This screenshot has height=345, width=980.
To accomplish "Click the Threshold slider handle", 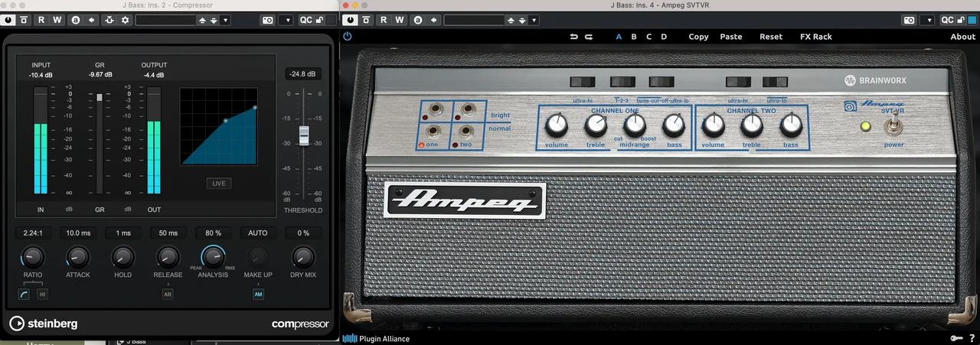I will (x=304, y=135).
